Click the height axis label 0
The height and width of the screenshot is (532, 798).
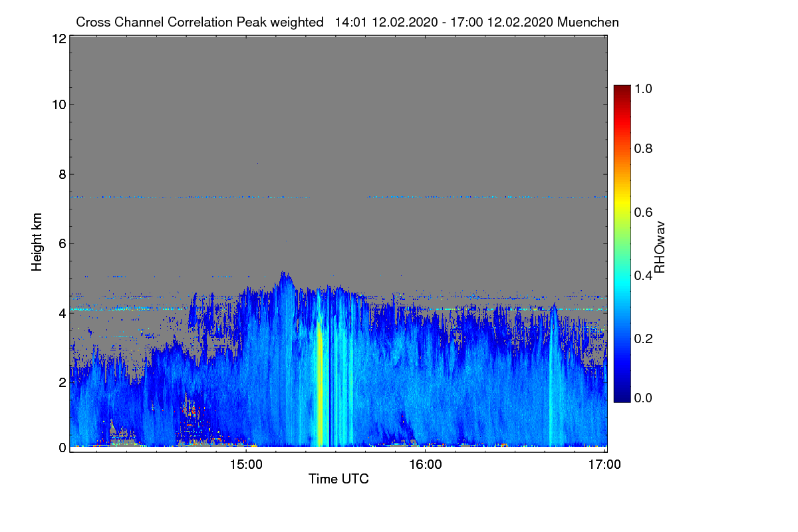pyautogui.click(x=61, y=448)
